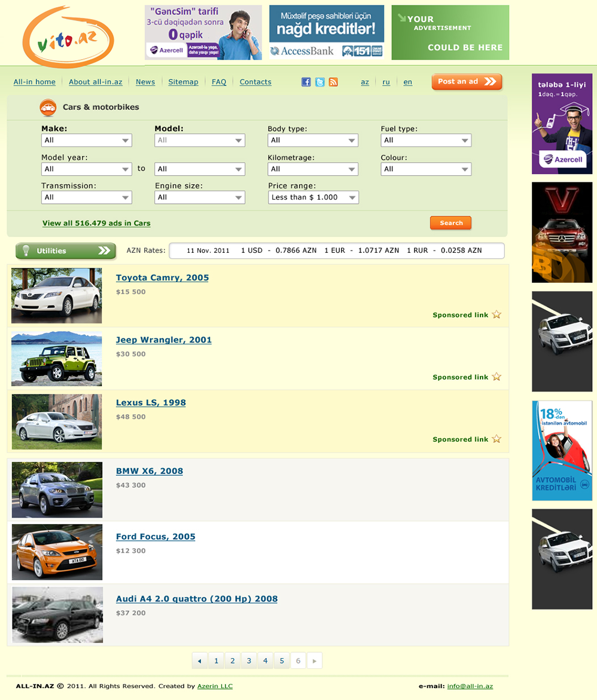The height and width of the screenshot is (700, 597).
Task: Go to page 4 of results
Action: click(x=266, y=661)
